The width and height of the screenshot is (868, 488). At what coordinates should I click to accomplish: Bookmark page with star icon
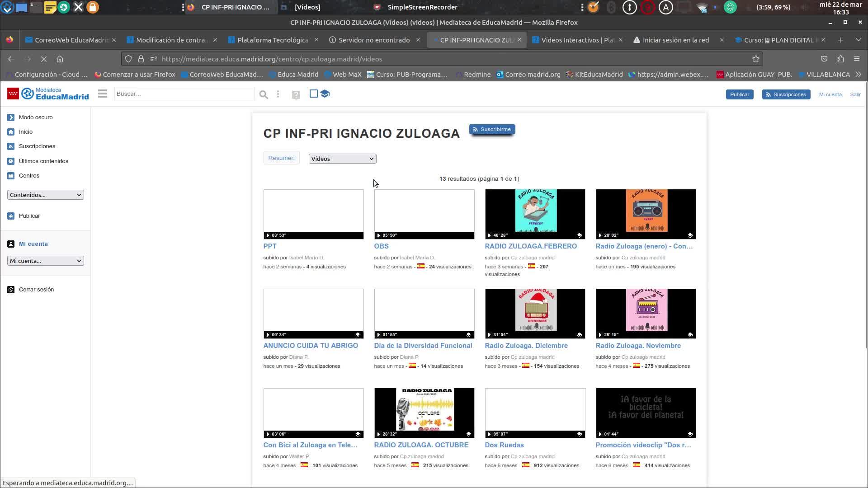(755, 59)
